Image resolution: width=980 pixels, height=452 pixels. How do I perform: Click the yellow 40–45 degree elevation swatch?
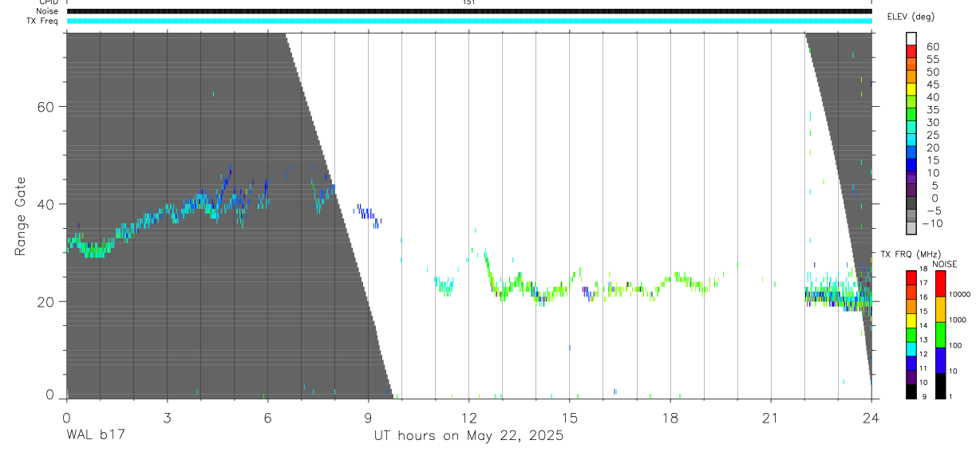pos(911,90)
